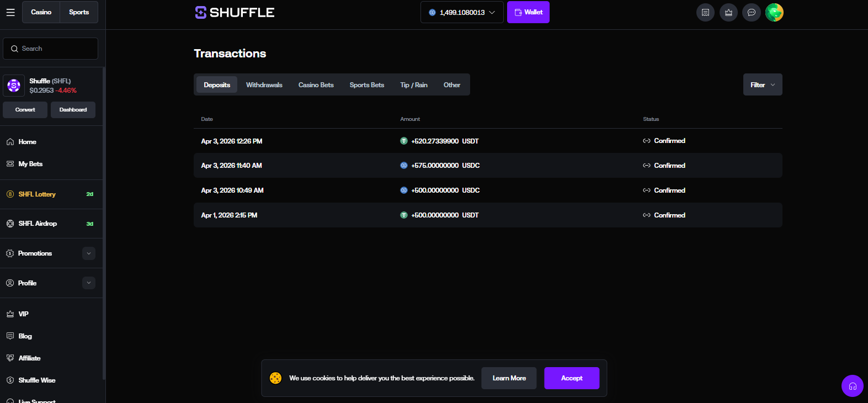Click the Date column header
Image resolution: width=868 pixels, height=403 pixels.
[207, 119]
